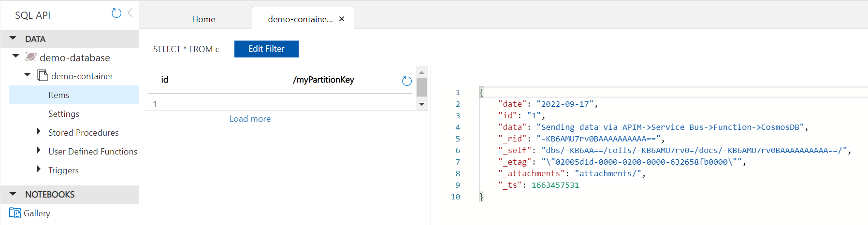Close the demo-container tab
Screen dimensions: 868x225
pos(342,19)
